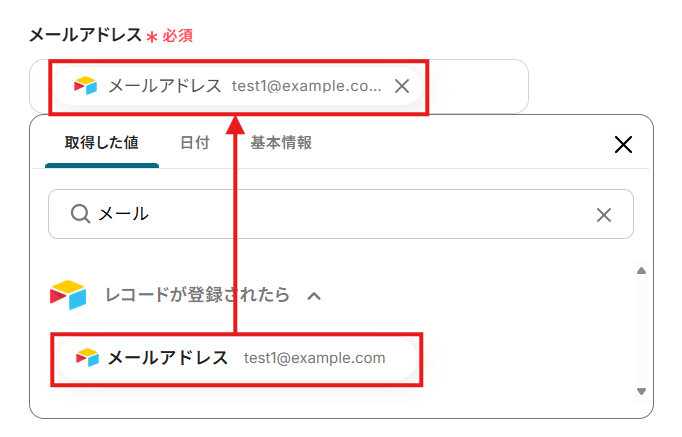The image size is (682, 437).
Task: Close the value picker panel
Action: [623, 145]
